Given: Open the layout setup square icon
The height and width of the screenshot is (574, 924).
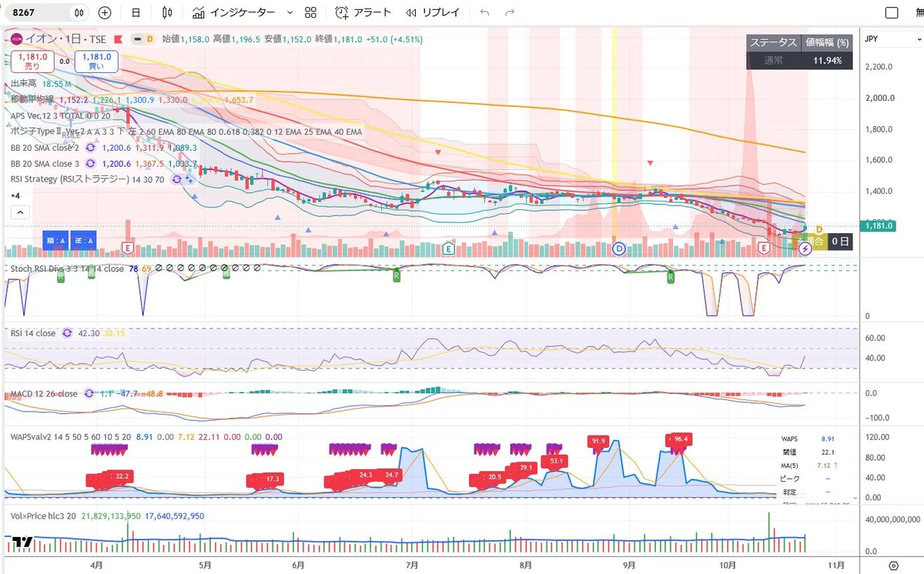Looking at the screenshot, I should pyautogui.click(x=891, y=12).
